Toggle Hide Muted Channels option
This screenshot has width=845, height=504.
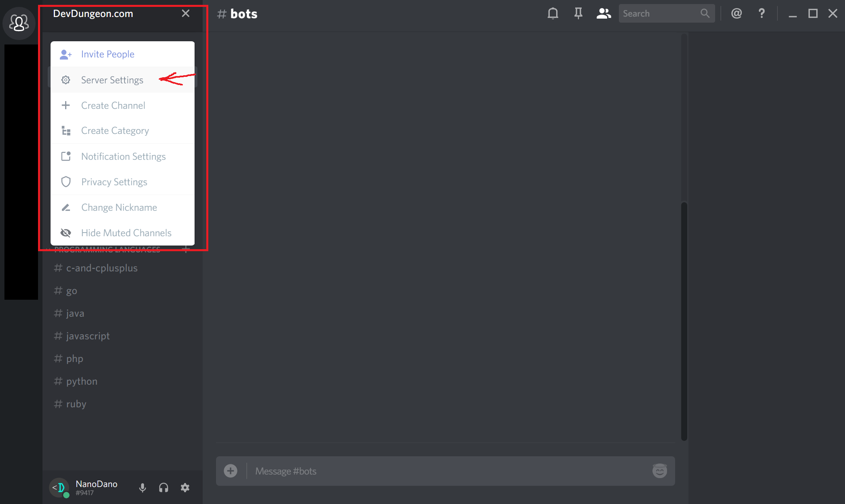coord(126,233)
